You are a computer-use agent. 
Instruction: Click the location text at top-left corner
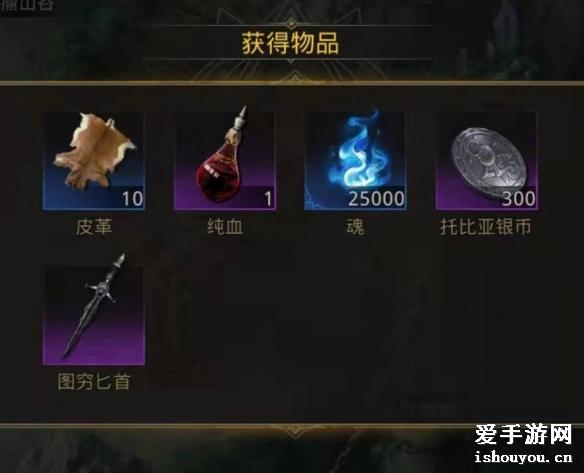(x=27, y=5)
